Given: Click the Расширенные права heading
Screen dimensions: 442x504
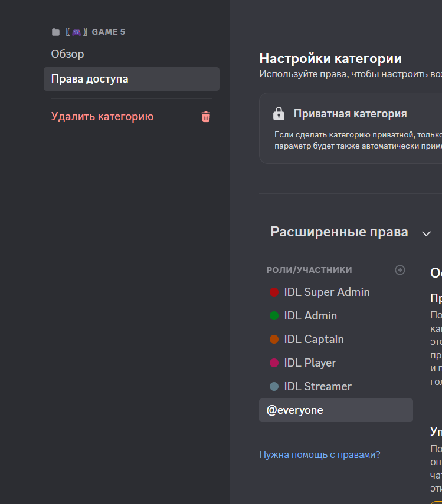Looking at the screenshot, I should [339, 232].
